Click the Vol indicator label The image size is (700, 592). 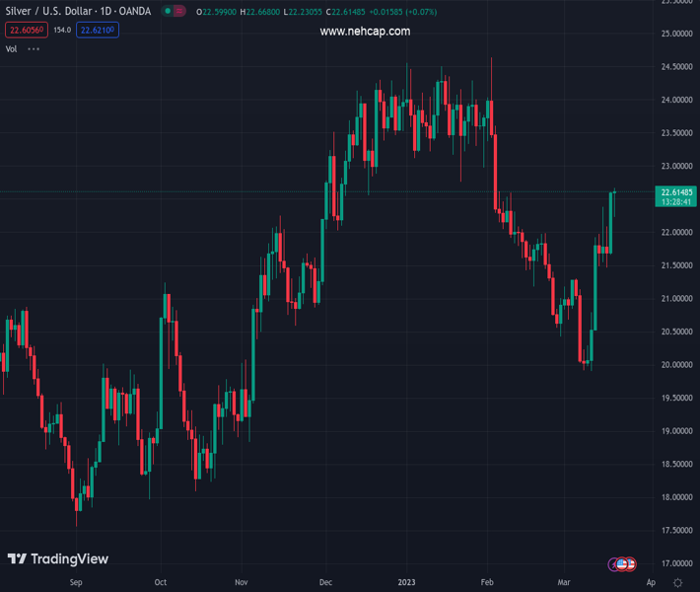pyautogui.click(x=11, y=49)
